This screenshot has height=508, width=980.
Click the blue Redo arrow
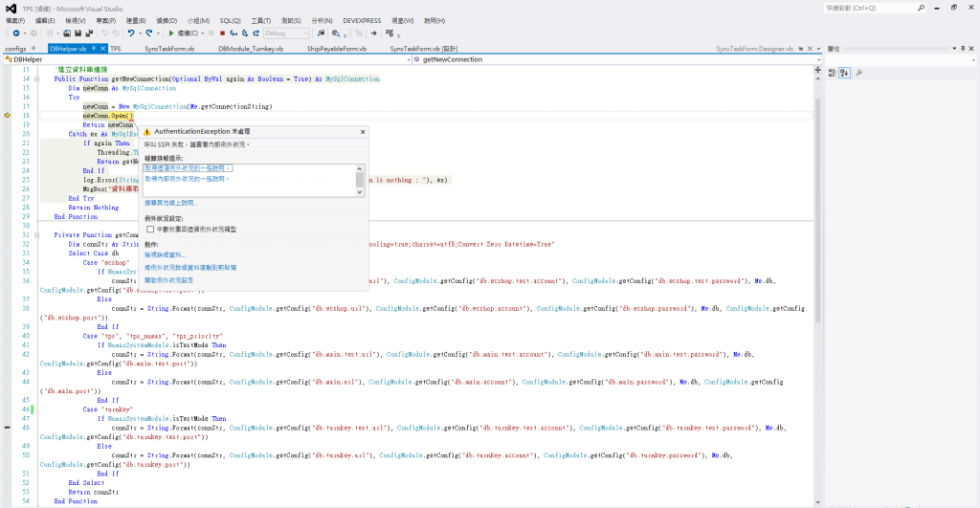click(x=148, y=33)
